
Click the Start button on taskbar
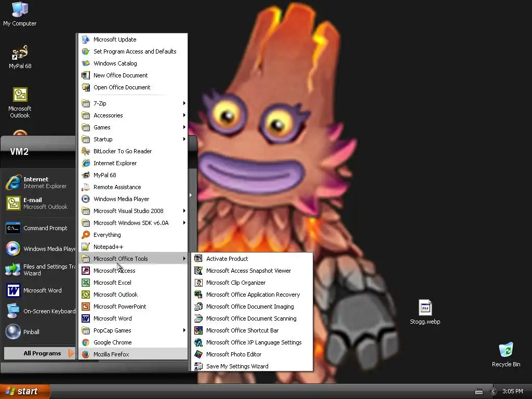coord(25,391)
